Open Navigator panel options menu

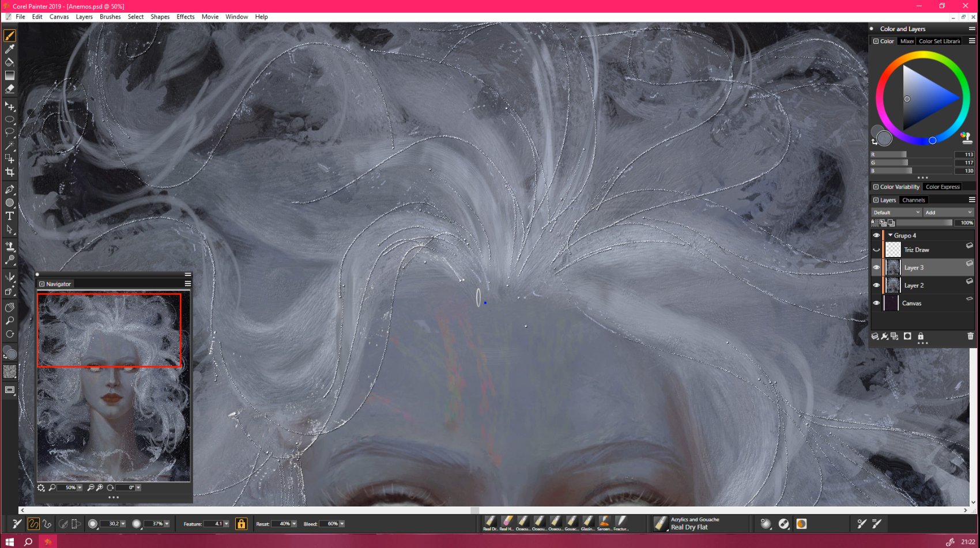tap(187, 284)
